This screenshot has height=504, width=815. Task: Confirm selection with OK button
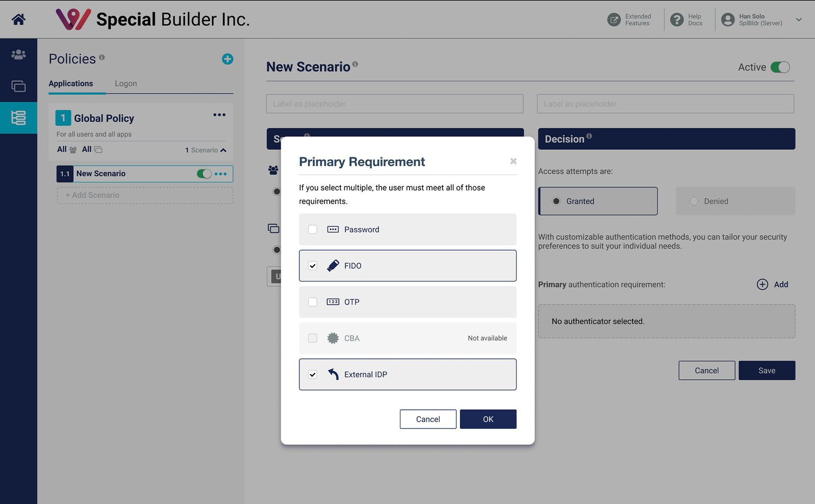click(x=488, y=419)
